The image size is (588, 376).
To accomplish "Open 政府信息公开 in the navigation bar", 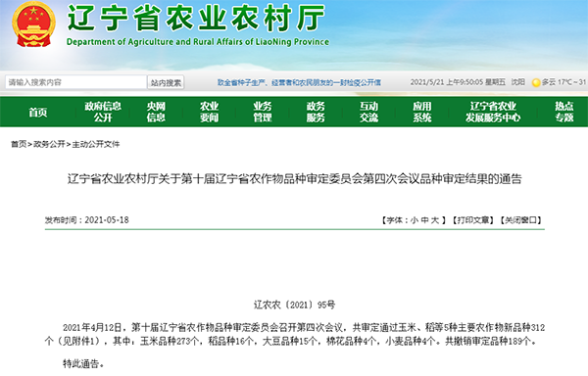I will tap(103, 112).
